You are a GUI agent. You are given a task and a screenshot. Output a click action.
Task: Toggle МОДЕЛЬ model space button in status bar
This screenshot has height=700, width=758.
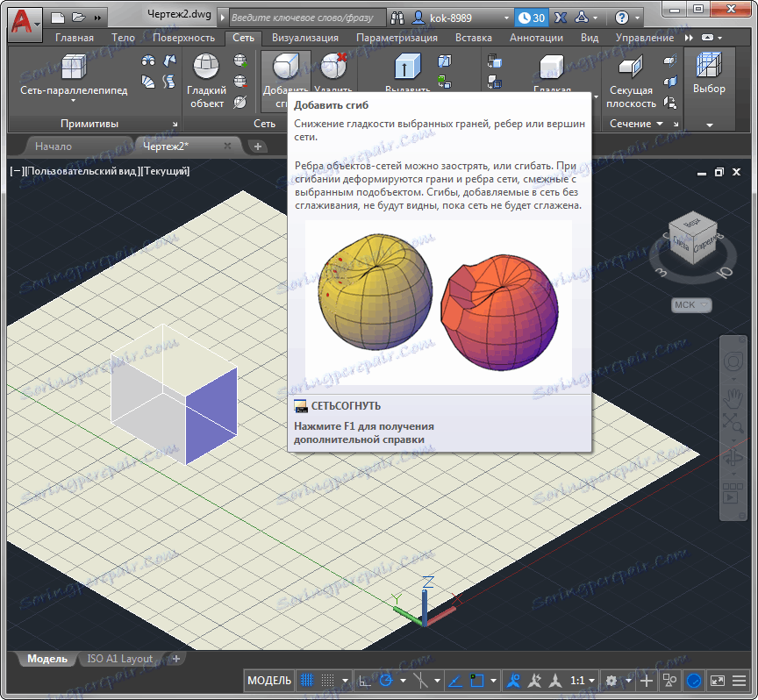click(x=269, y=680)
